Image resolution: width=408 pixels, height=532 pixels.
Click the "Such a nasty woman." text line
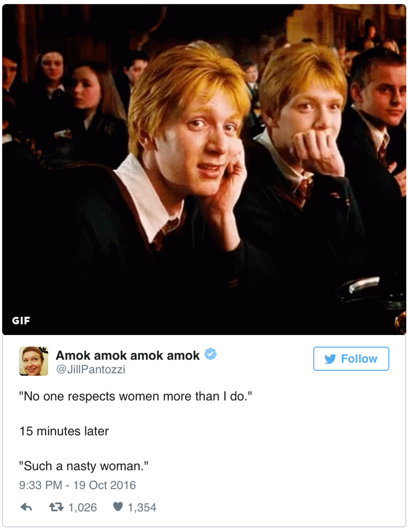84,466
